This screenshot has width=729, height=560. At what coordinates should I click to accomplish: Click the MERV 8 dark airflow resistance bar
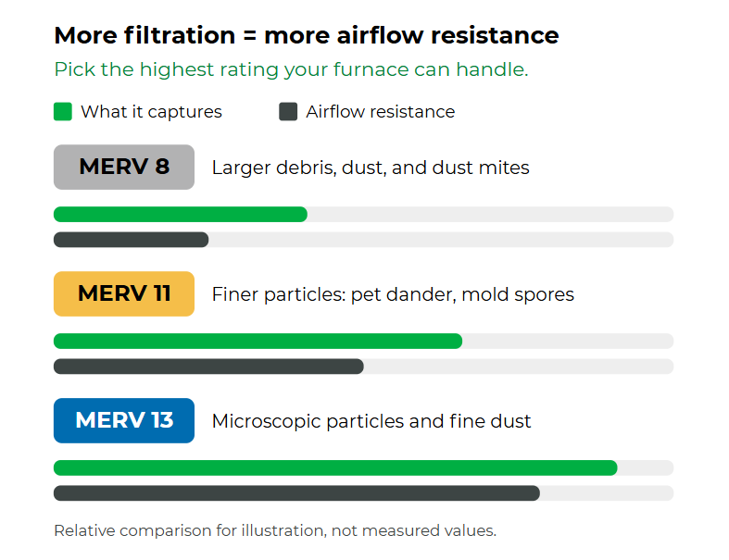point(132,240)
